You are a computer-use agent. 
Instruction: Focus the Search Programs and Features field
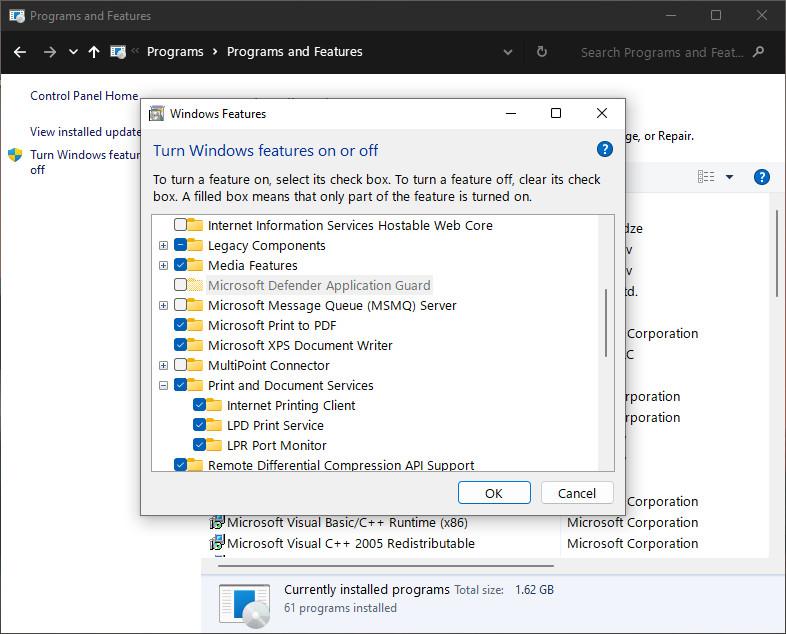662,52
